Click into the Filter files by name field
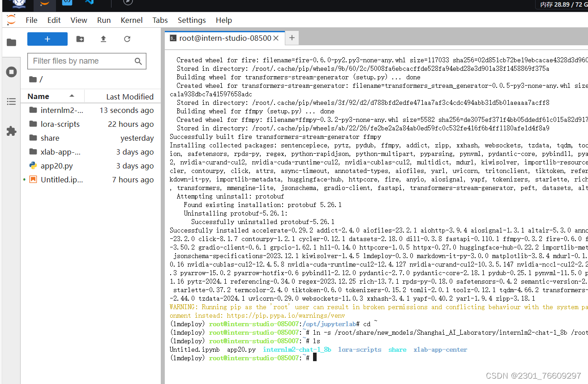The height and width of the screenshot is (384, 588). [81, 61]
